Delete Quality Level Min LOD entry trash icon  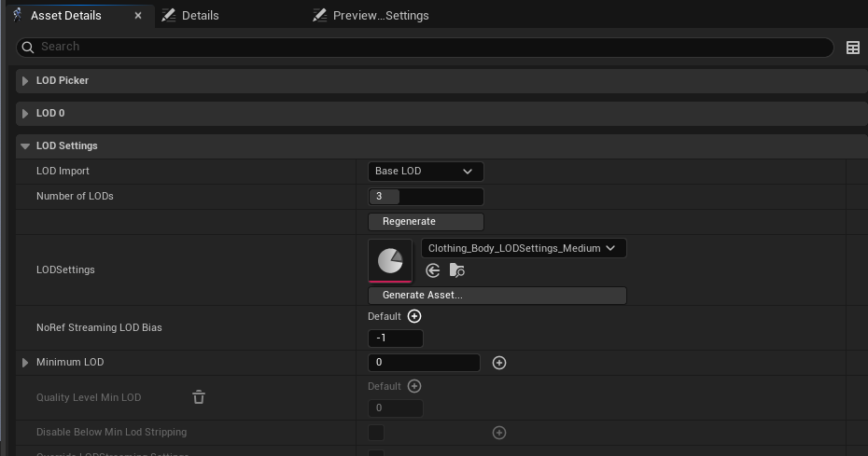tap(199, 397)
